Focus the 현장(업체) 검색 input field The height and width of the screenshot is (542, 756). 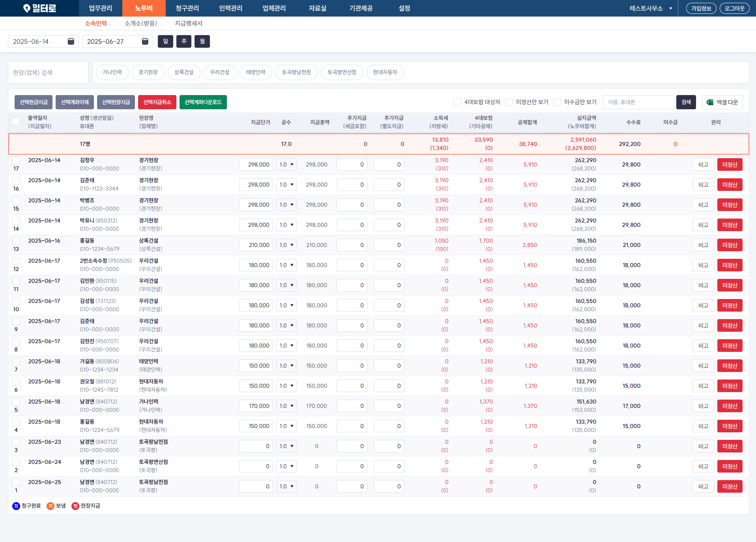tap(48, 73)
